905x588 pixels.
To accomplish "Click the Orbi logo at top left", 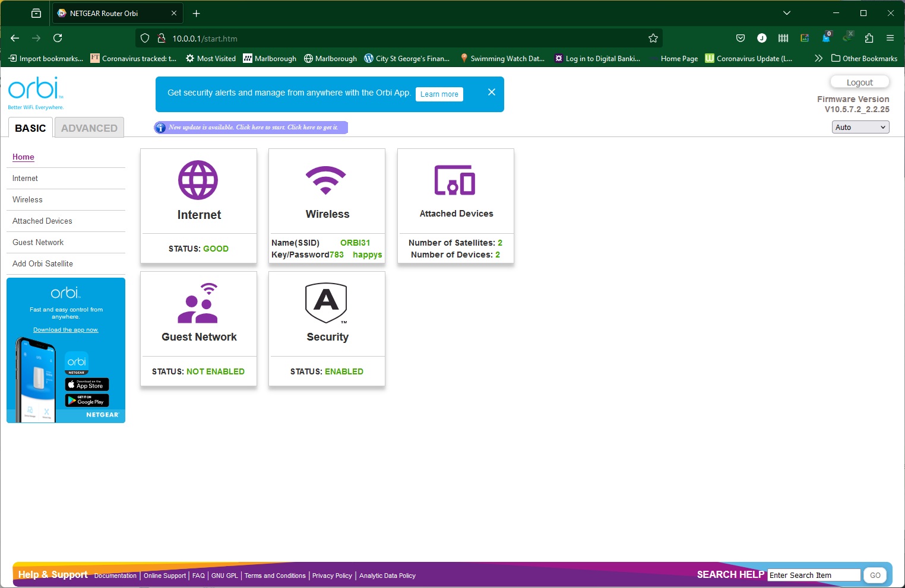I will pyautogui.click(x=36, y=93).
